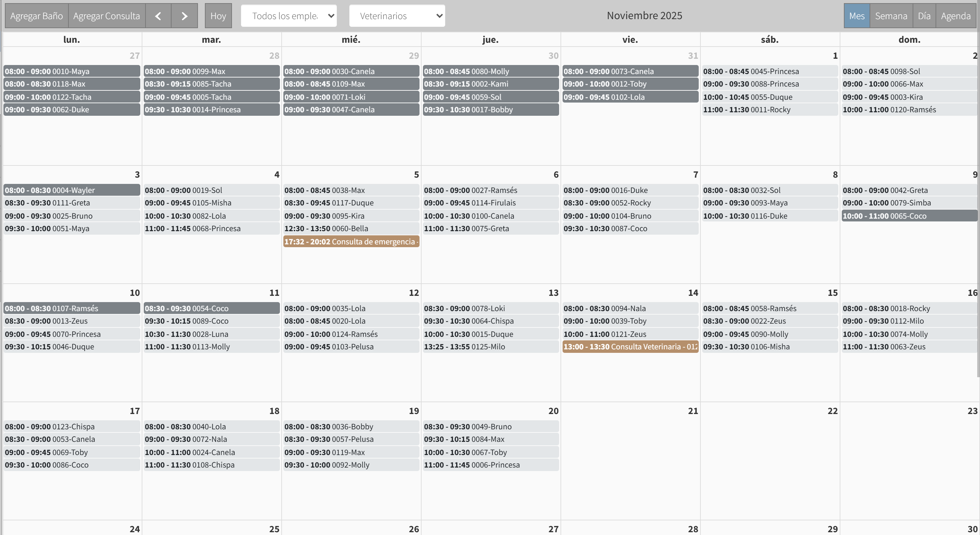Select 'Todos los empleados' combo box

tap(288, 16)
